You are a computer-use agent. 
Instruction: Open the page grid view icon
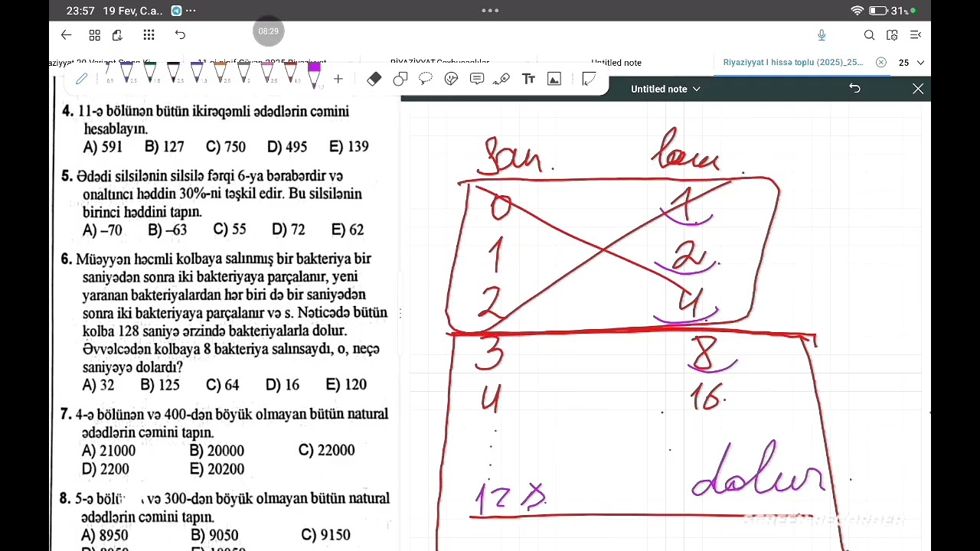(95, 35)
